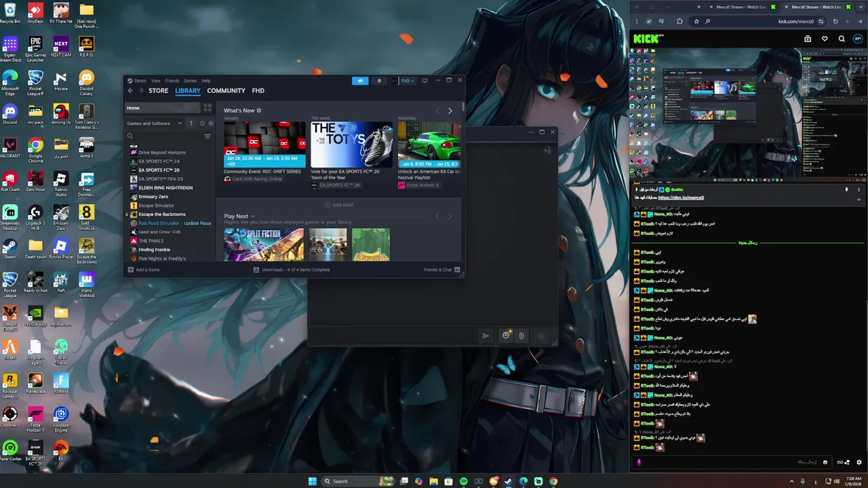Viewport: 868px width, 488px height.
Task: Open library advanced filter icon
Action: (x=208, y=136)
